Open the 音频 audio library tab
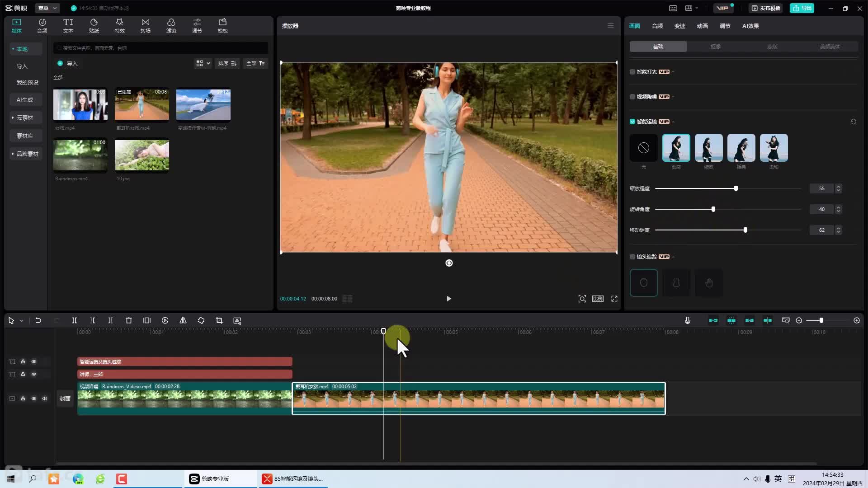The image size is (868, 488). pos(42,26)
